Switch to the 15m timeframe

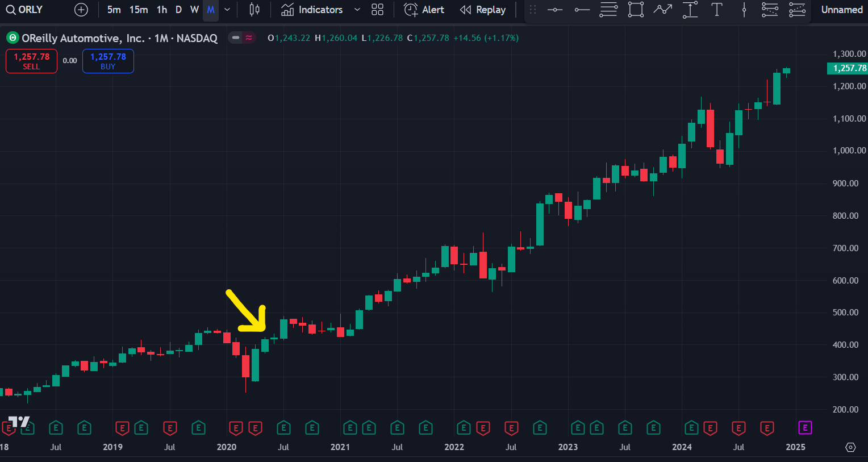(x=139, y=10)
